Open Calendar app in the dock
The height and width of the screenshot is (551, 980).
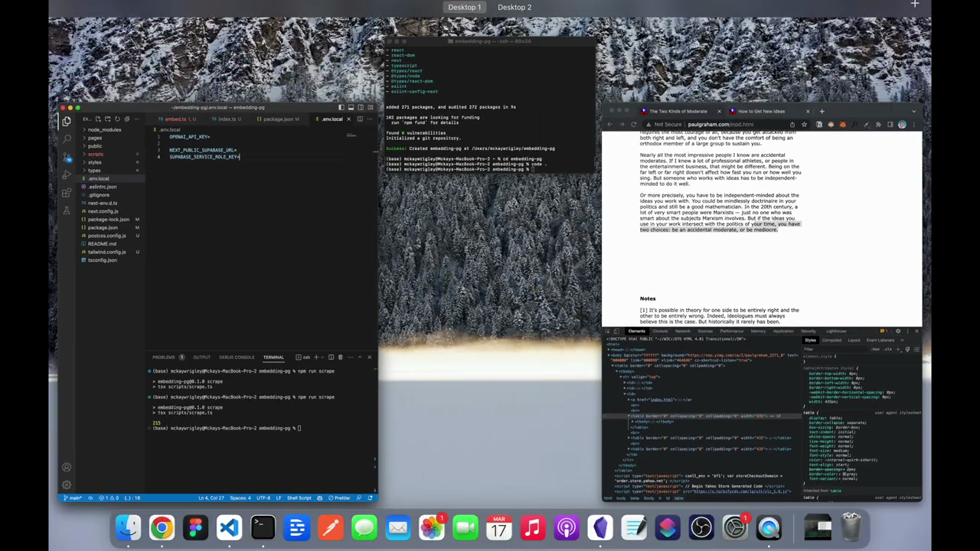coord(498,527)
